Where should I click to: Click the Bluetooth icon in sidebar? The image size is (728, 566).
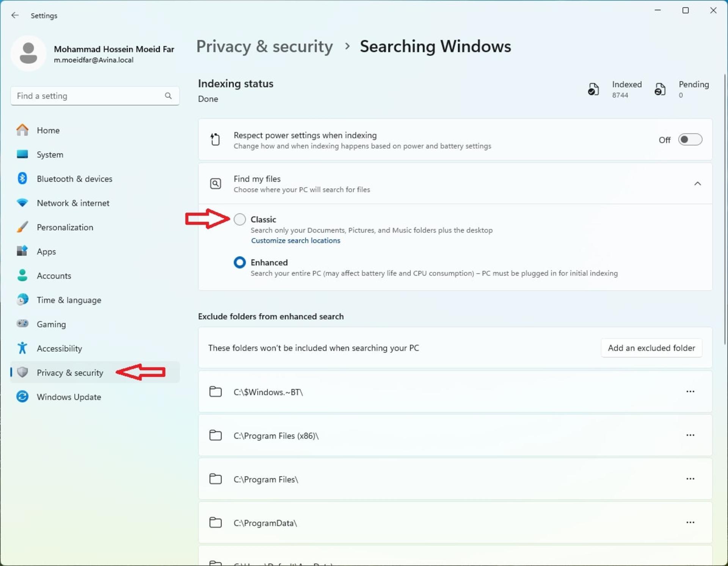(x=22, y=178)
